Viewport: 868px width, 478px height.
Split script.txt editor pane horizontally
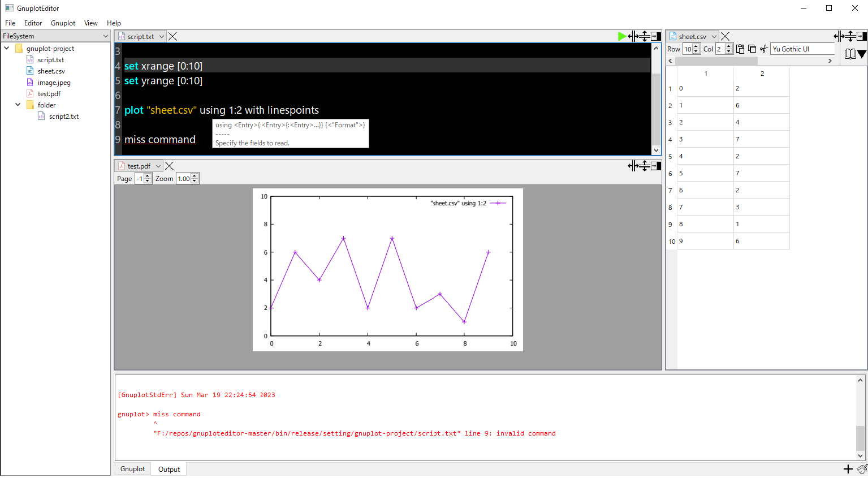pyautogui.click(x=633, y=36)
